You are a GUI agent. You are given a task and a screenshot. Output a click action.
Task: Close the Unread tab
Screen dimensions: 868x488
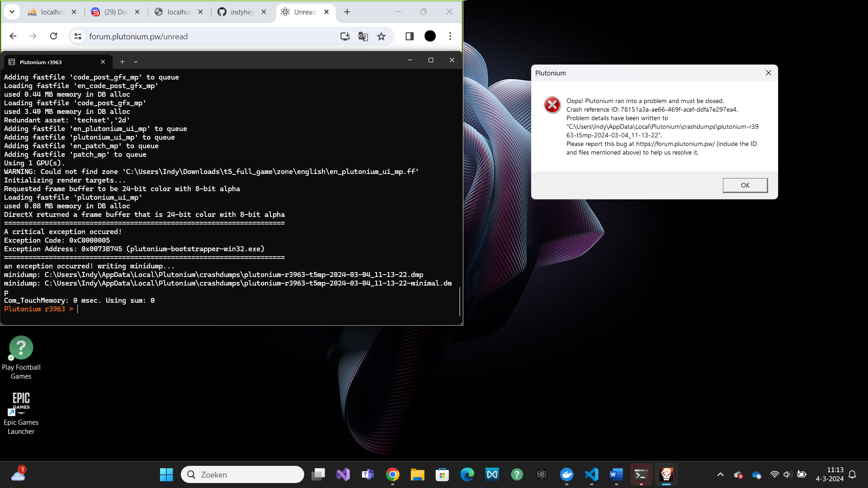coord(327,12)
